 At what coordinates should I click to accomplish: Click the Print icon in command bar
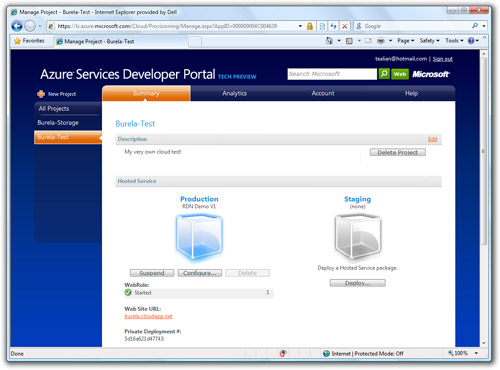381,41
